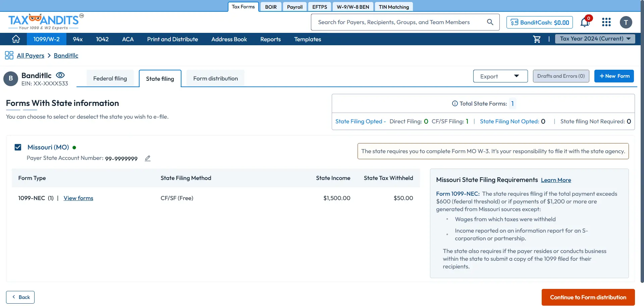
Task: Click the Back button
Action: point(20,297)
